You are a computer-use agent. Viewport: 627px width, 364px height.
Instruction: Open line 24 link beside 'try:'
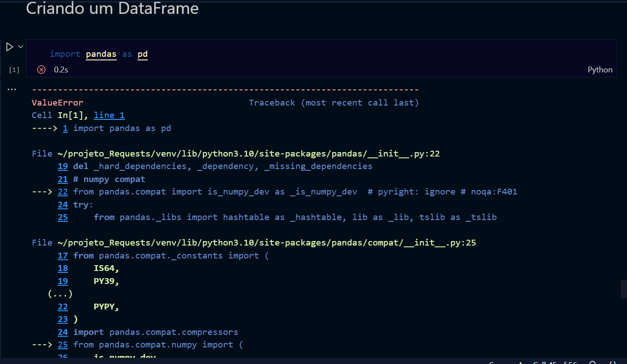[63, 205]
